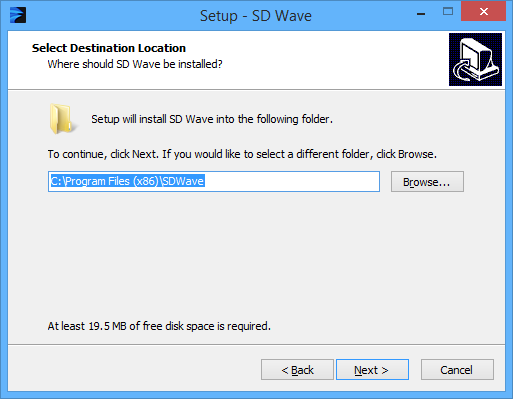
Task: Go back with the Back button
Action: pos(297,369)
